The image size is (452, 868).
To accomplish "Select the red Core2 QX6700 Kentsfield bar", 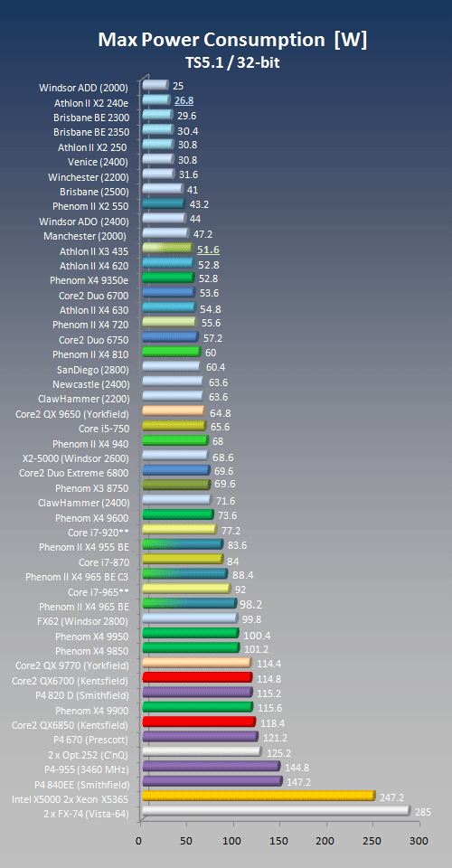I will pos(197,677).
